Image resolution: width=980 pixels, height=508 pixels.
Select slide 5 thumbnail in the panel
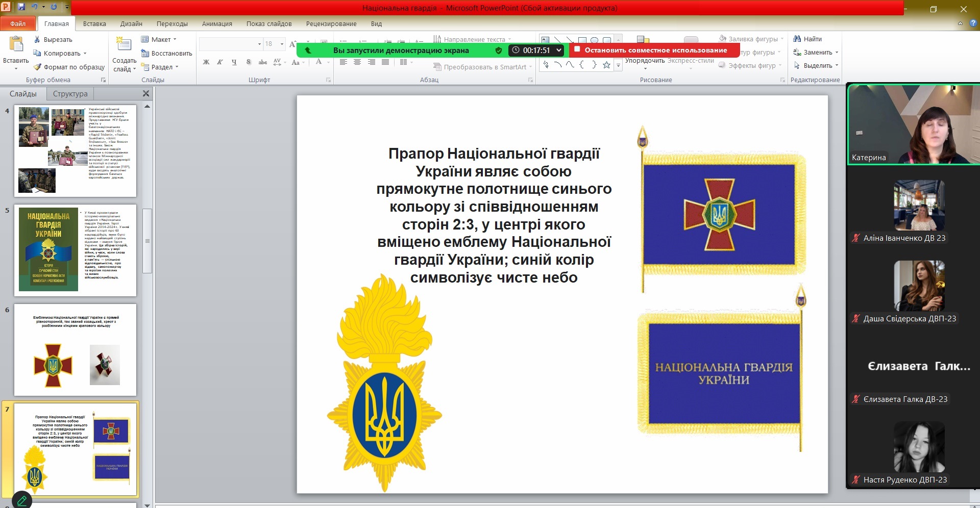coord(75,250)
